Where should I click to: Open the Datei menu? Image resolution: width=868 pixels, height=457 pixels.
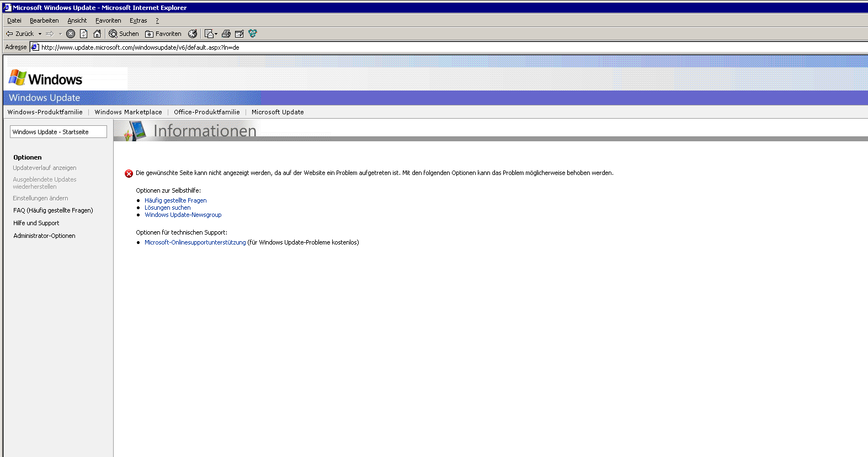click(x=14, y=20)
